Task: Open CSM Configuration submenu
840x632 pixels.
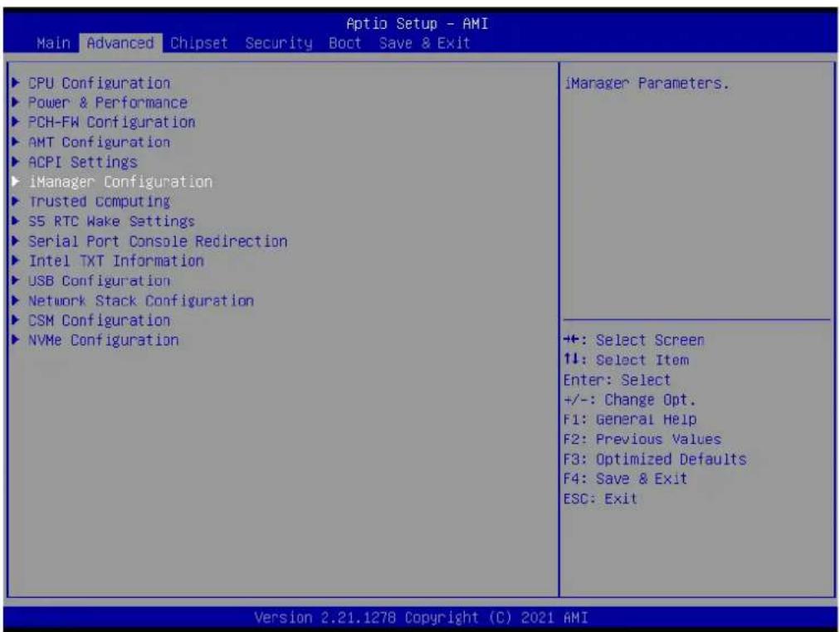Action: 99,320
